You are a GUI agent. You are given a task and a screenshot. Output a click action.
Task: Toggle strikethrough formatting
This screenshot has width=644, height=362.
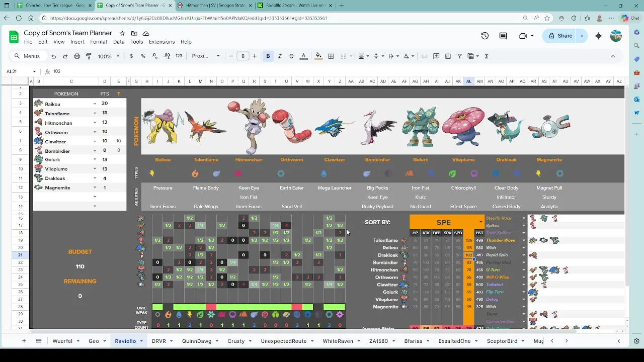pyautogui.click(x=291, y=56)
